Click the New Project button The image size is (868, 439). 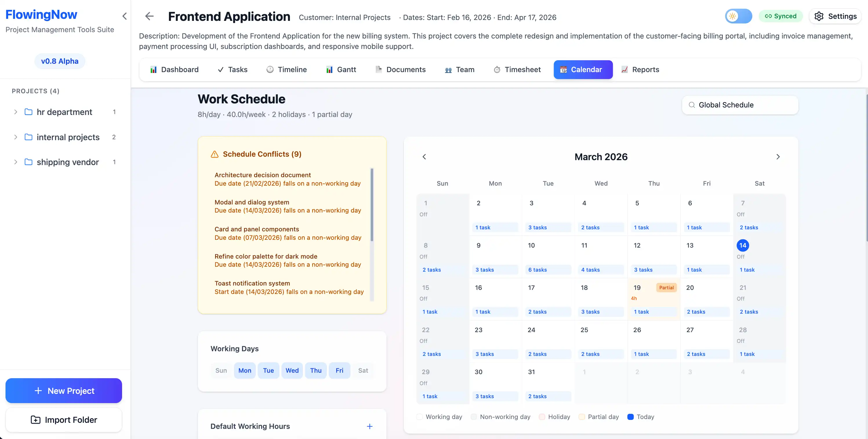point(63,391)
